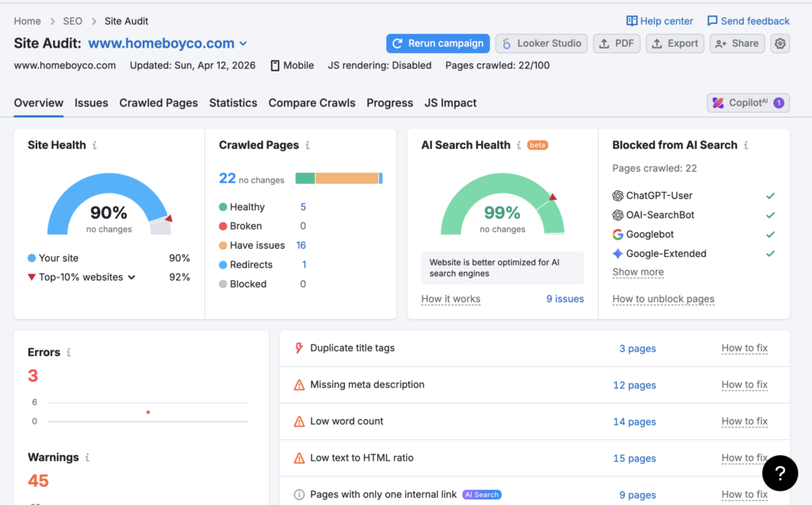Screen dimensions: 812x505
Task: Click the ChatGPT-User green checkmark
Action: 770,196
